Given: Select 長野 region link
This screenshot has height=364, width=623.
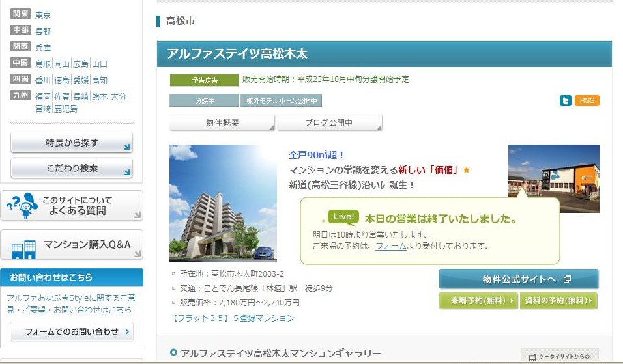Looking at the screenshot, I should (x=43, y=31).
